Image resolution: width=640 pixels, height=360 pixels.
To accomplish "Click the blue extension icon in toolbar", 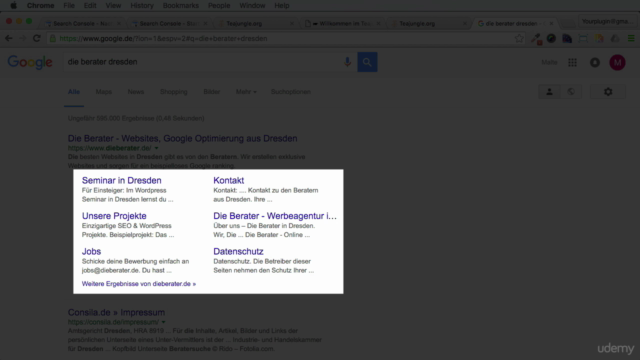I will click(567, 38).
